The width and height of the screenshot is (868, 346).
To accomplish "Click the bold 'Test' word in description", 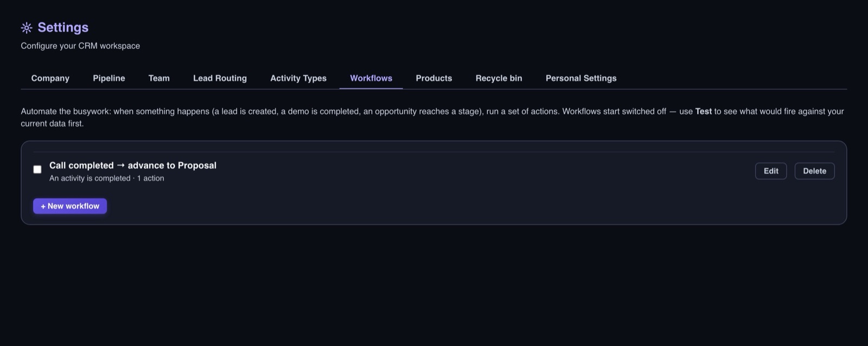I will point(704,111).
